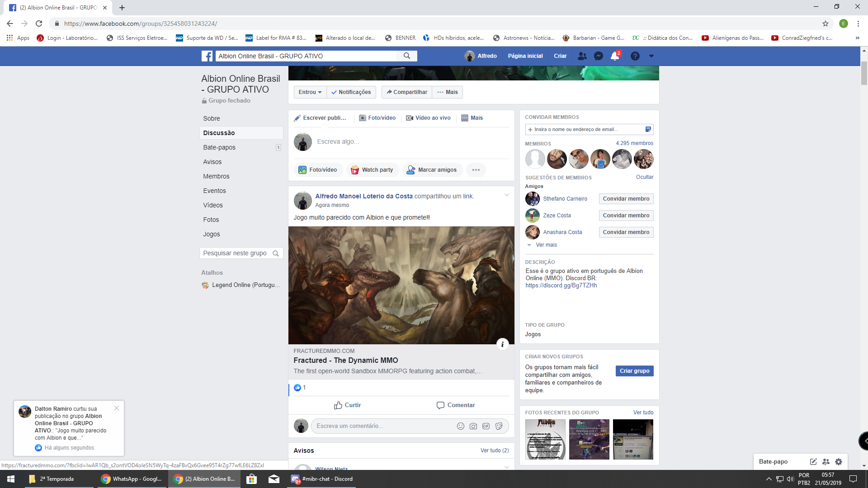This screenshot has height=488, width=868.
Task: Click the Watch party button
Action: (x=373, y=170)
